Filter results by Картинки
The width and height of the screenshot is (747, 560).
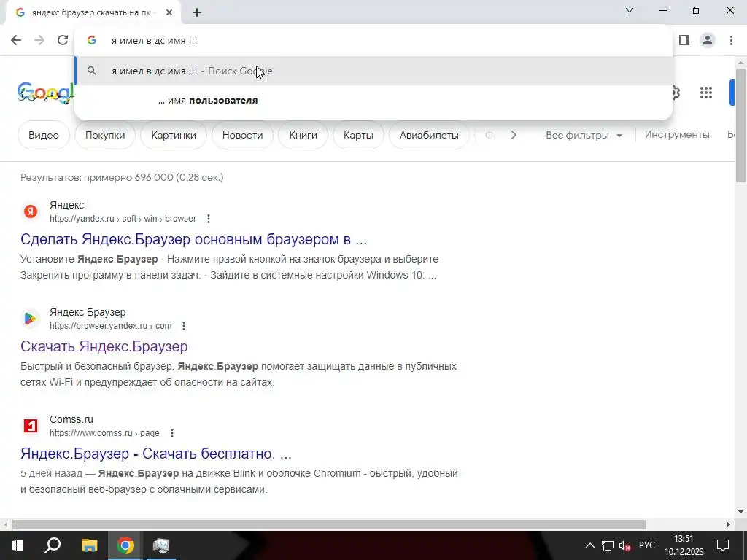pos(174,135)
